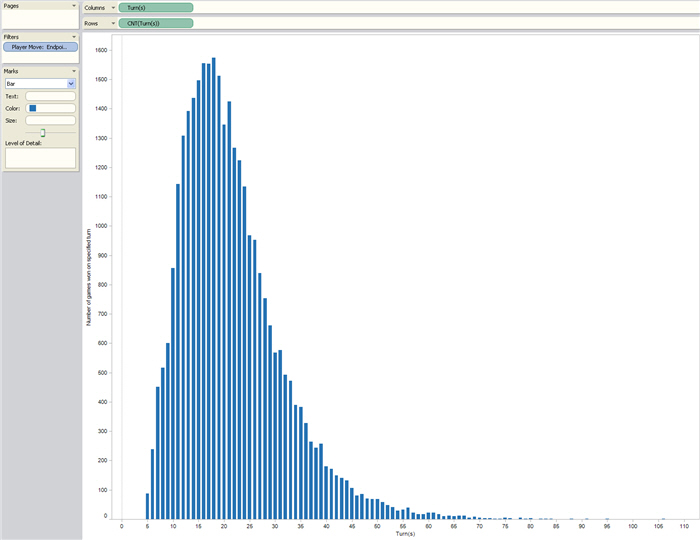Click the Size field in Marks card
This screenshot has width=700, height=540.
click(50, 120)
